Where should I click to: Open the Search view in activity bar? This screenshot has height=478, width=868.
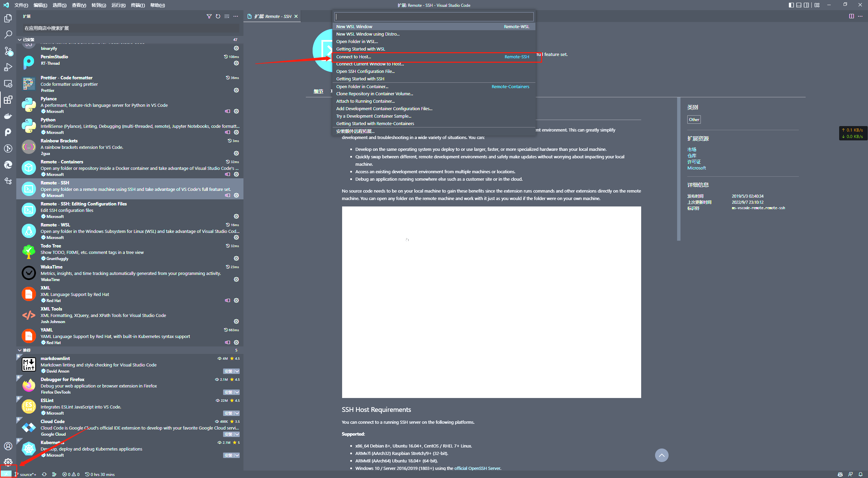[x=8, y=35]
